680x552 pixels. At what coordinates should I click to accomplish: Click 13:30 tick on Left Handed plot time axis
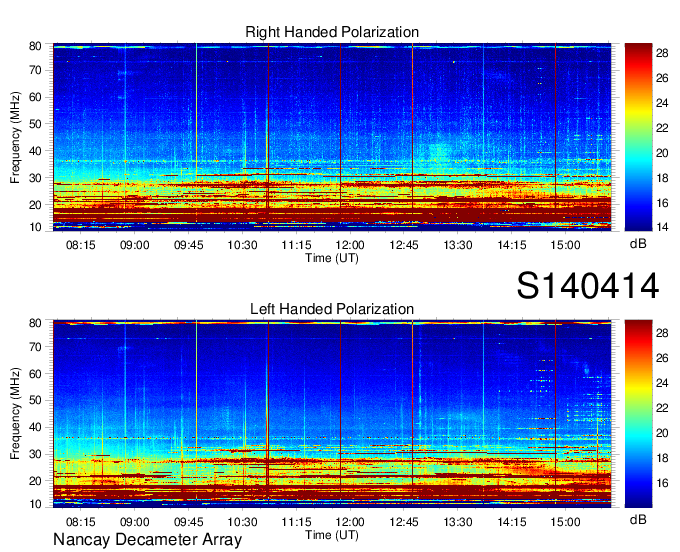pos(458,522)
